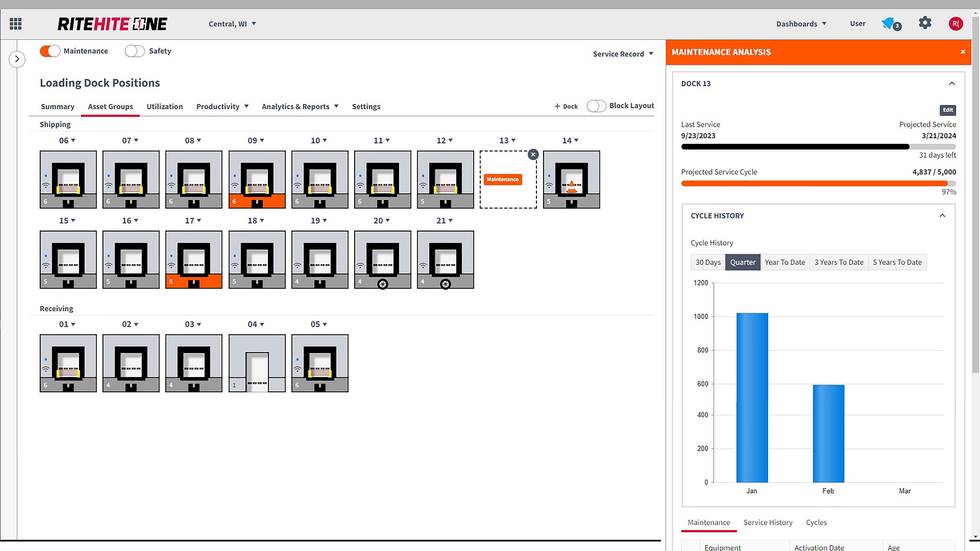Click the user avatar icon top right

[x=956, y=23]
